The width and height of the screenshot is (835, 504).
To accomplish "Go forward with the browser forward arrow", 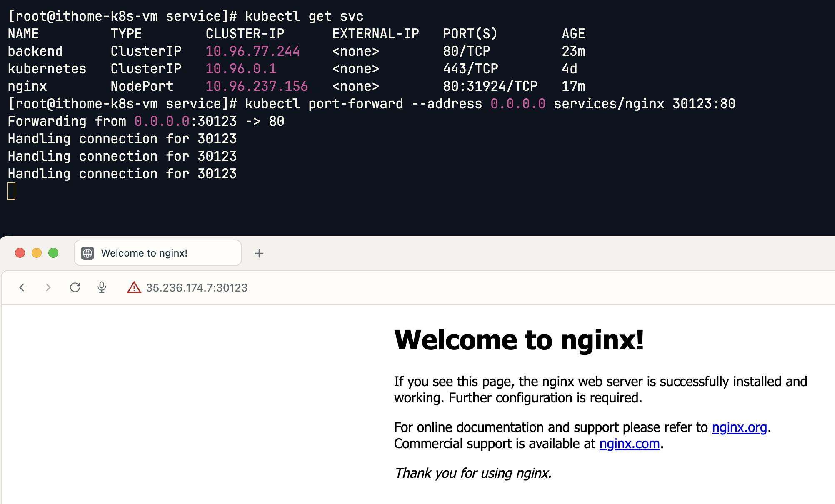I will tap(48, 287).
